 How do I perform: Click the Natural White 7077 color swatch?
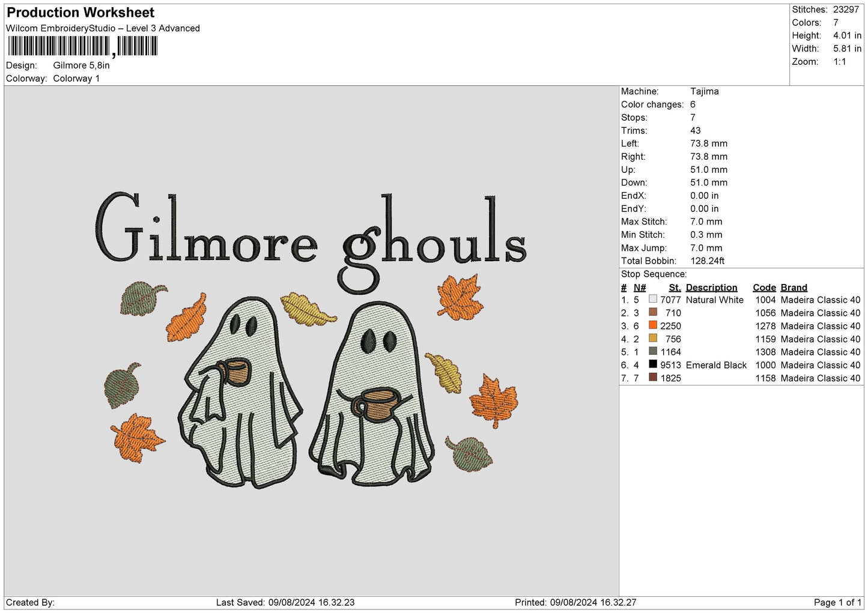click(653, 299)
